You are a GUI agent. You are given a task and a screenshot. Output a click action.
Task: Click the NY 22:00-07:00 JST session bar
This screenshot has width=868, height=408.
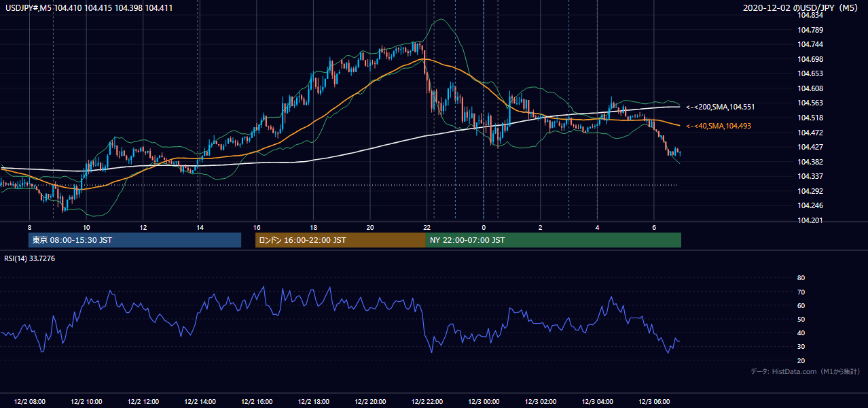[554, 240]
